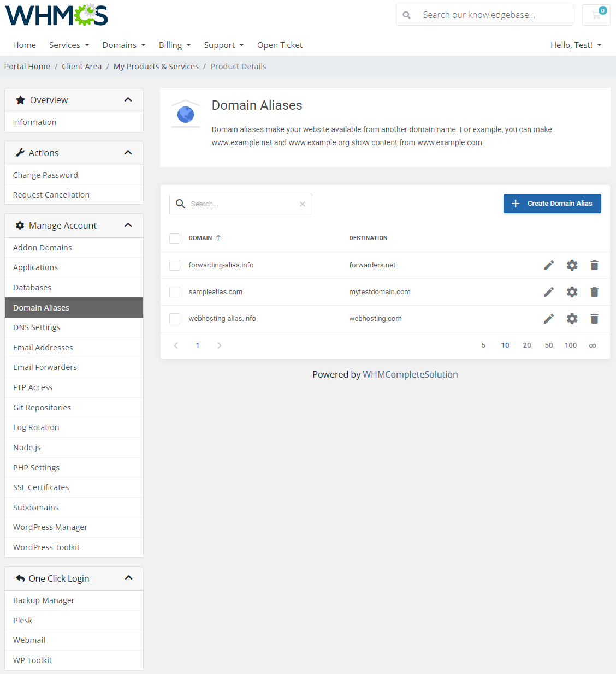Click the Actions wrench icon
616x674 pixels.
[19, 153]
